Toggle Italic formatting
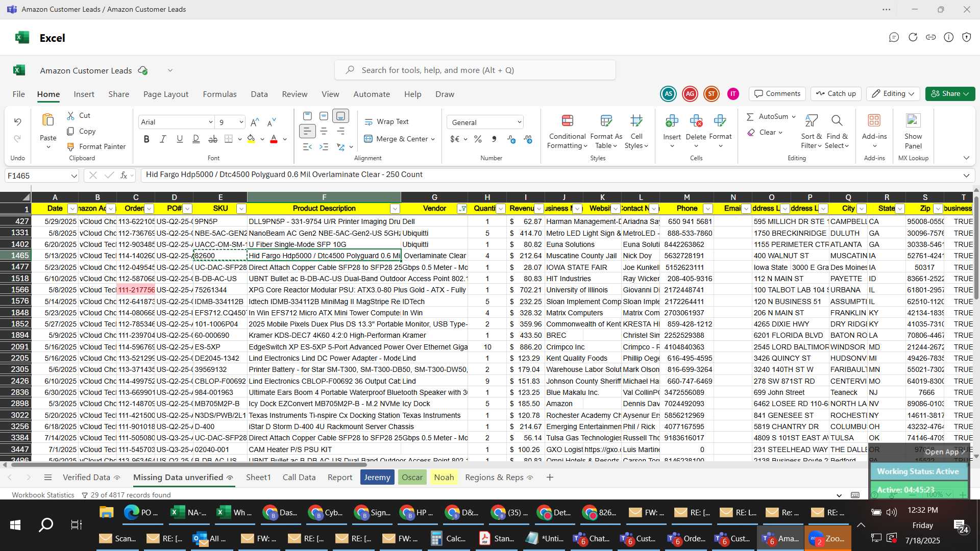The width and height of the screenshot is (980, 551). coord(163,139)
